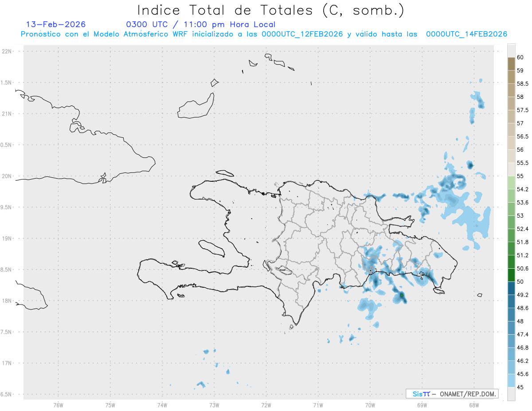This screenshot has height=411, width=532.
Task: Click the latitude axis label '21N'
Action: tap(7, 114)
